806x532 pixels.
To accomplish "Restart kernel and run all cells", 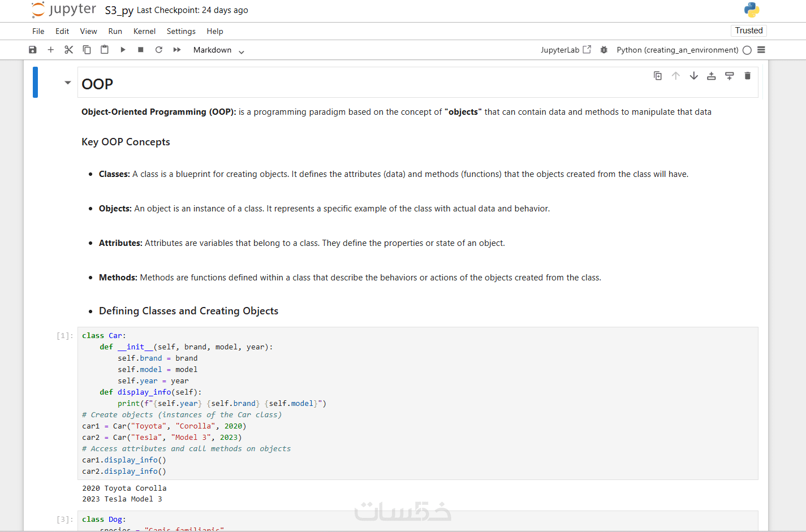I will [177, 50].
